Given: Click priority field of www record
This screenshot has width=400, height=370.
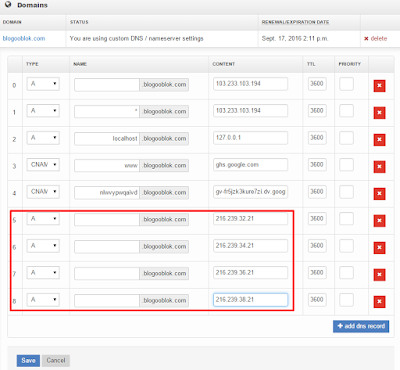Looking at the screenshot, I should pyautogui.click(x=346, y=165).
